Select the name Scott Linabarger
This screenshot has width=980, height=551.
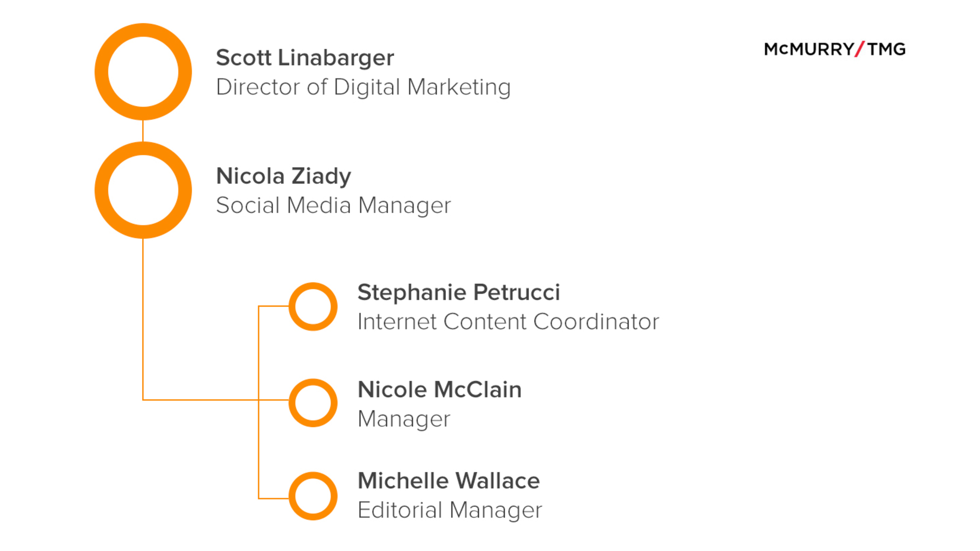305,58
